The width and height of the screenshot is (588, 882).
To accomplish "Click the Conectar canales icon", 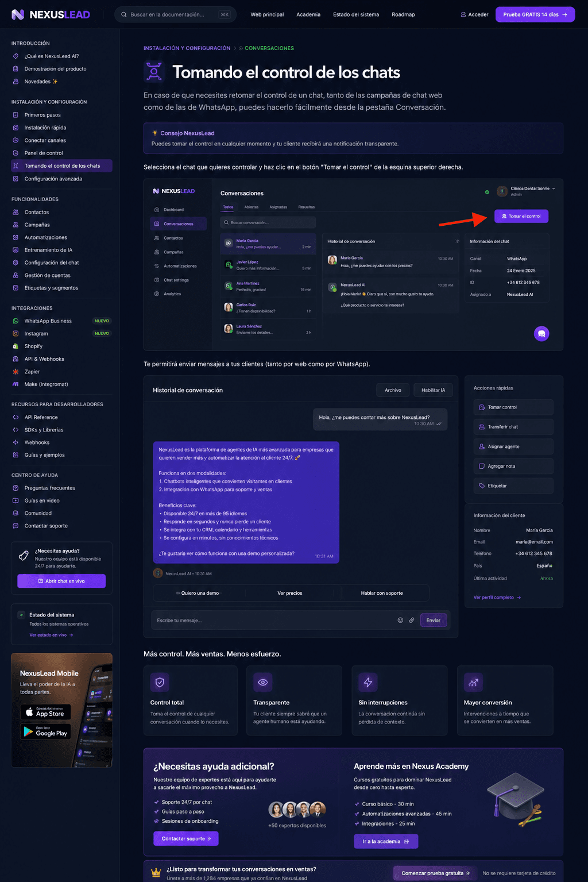I will click(x=16, y=140).
